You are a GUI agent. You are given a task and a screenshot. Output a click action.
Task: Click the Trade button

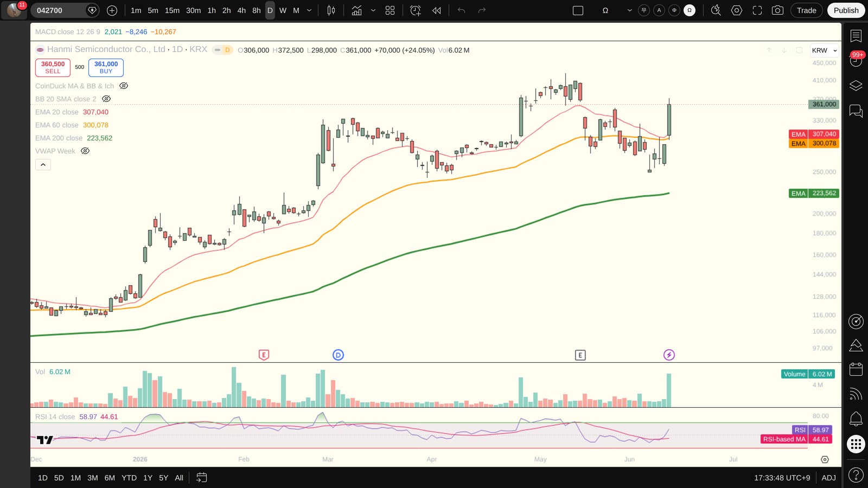pos(806,10)
